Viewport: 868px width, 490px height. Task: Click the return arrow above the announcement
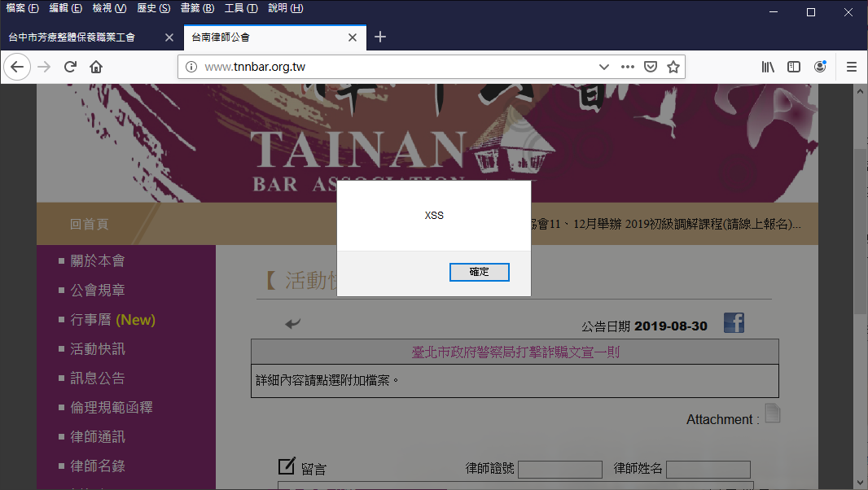pyautogui.click(x=292, y=323)
